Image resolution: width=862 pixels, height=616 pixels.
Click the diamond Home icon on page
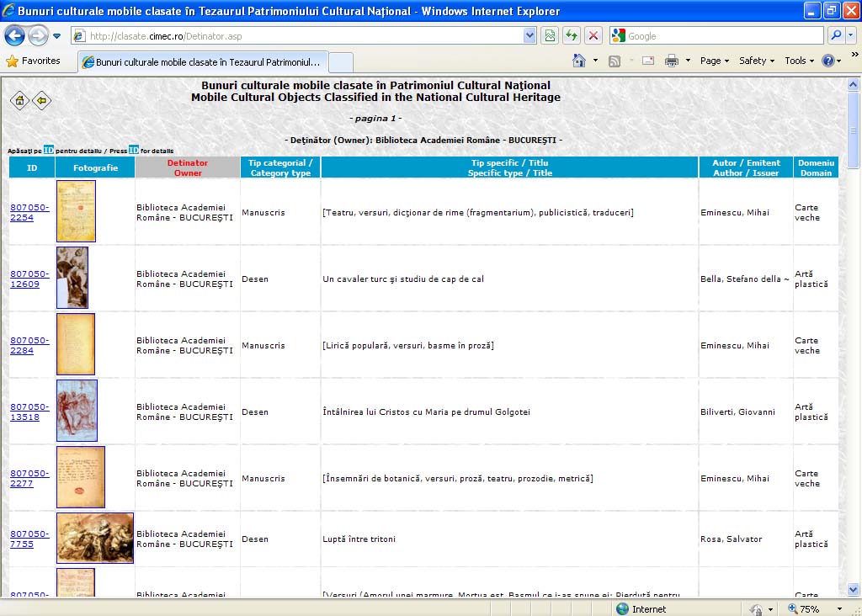[20, 100]
